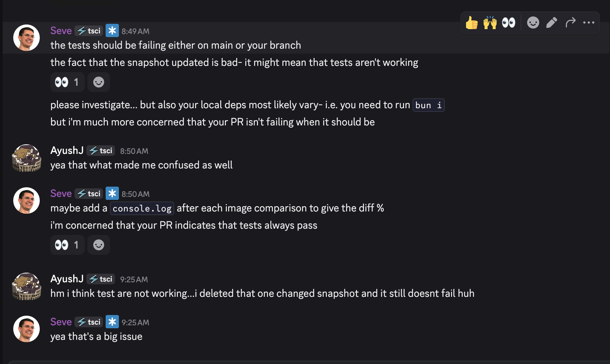Viewport: 610px width, 364px height.
Task: Click the inline 'console.log' code snippet
Action: (x=142, y=208)
